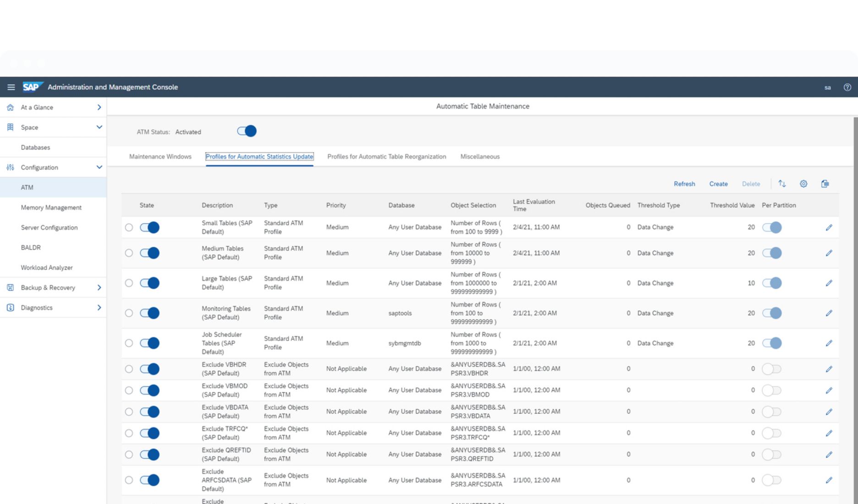Screen dimensions: 858x504
Task: Click the help question mark icon
Action: pos(847,87)
